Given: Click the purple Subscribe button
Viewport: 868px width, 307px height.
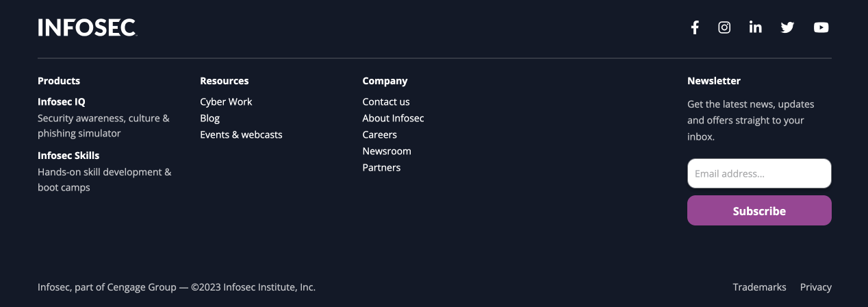Looking at the screenshot, I should point(759,210).
